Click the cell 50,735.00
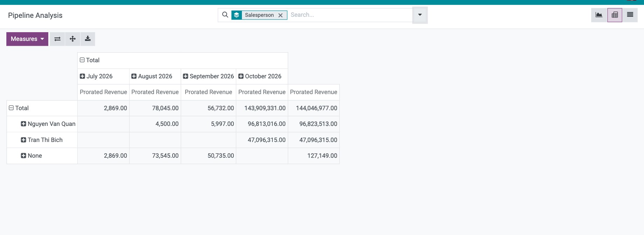The height and width of the screenshot is (235, 644). (209, 156)
